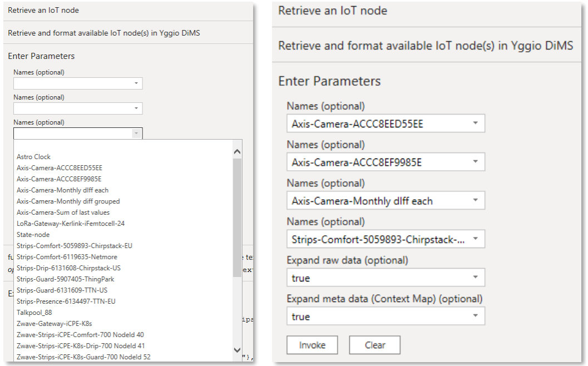
Task: Collapse the third open Names dropdown in left panel
Action: point(136,133)
